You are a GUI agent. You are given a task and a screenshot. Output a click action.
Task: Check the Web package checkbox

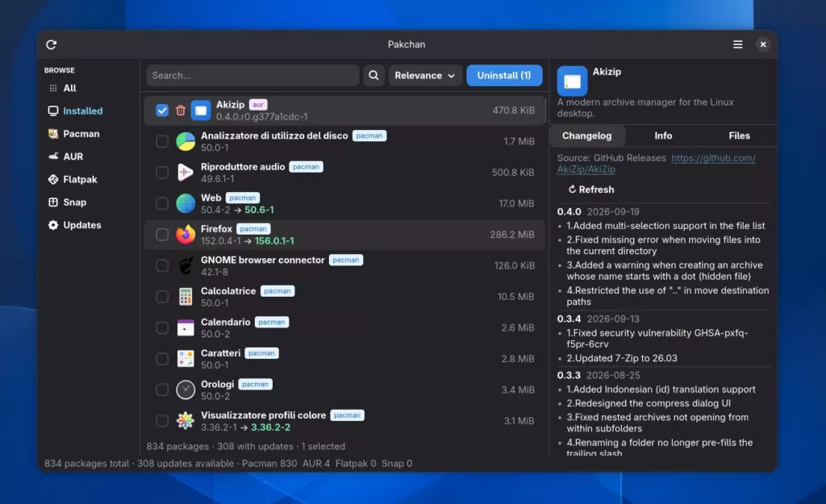[162, 204]
